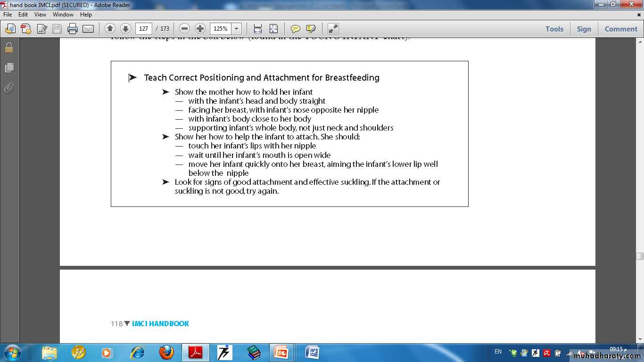Image resolution: width=644 pixels, height=362 pixels.
Task: Zoom in with the plus button
Action: (x=200, y=29)
